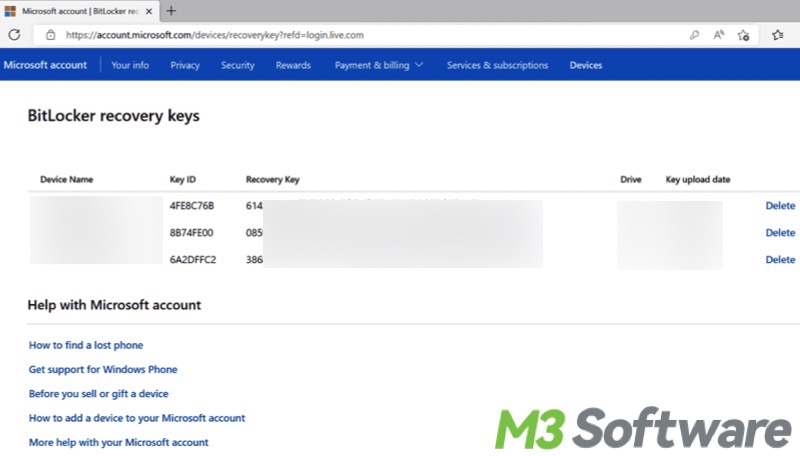Open How to find a lost phone
800x456 pixels.
pos(86,345)
